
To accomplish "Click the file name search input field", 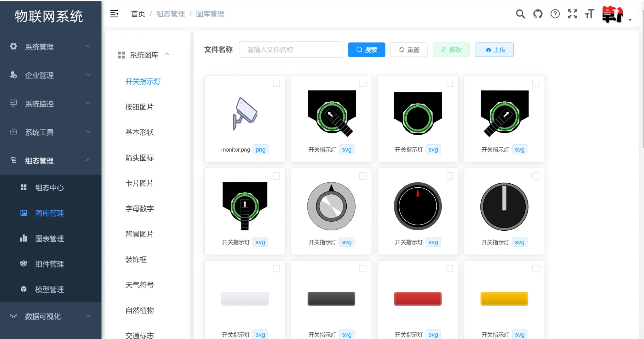I will 290,50.
